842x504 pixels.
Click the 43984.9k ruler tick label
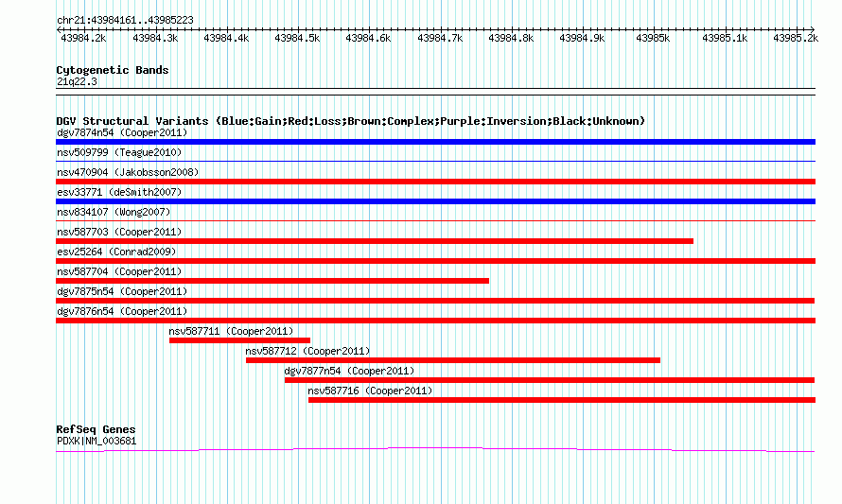click(x=582, y=38)
